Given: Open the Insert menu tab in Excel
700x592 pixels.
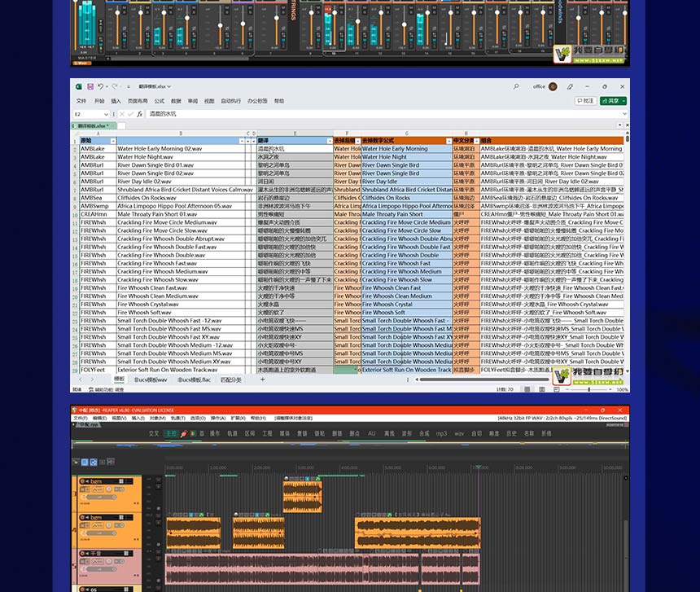Looking at the screenshot, I should (116, 101).
